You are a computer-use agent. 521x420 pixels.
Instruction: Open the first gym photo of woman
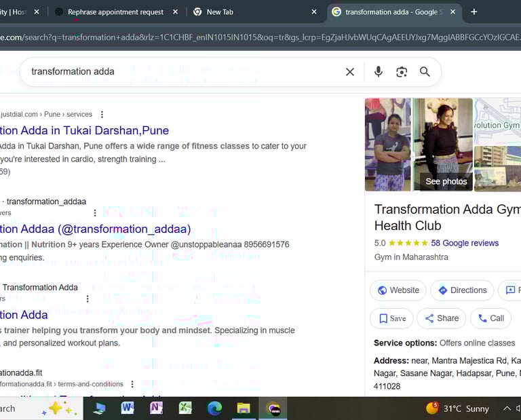[x=388, y=145]
